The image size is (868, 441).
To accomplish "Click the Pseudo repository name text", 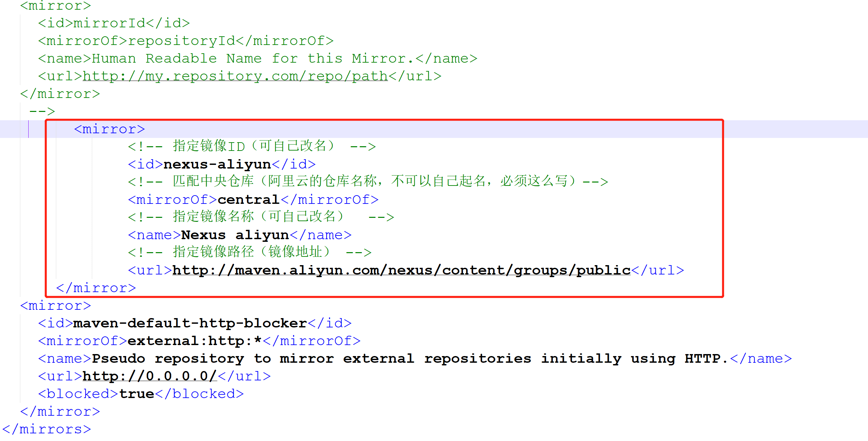I will coord(409,359).
